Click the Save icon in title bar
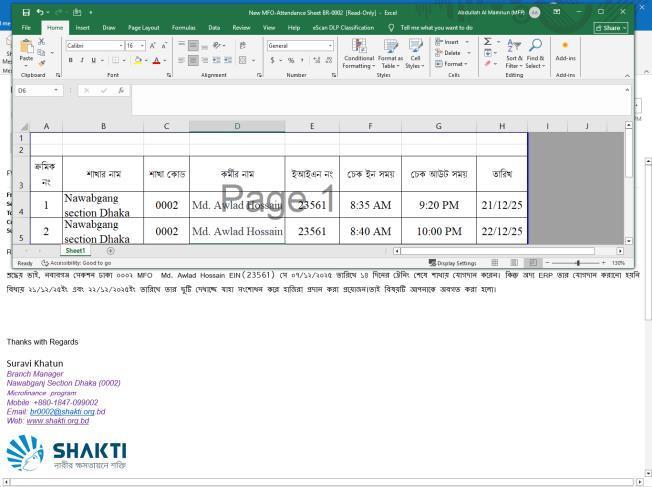Viewport: 652px width, 487px height. click(26, 12)
